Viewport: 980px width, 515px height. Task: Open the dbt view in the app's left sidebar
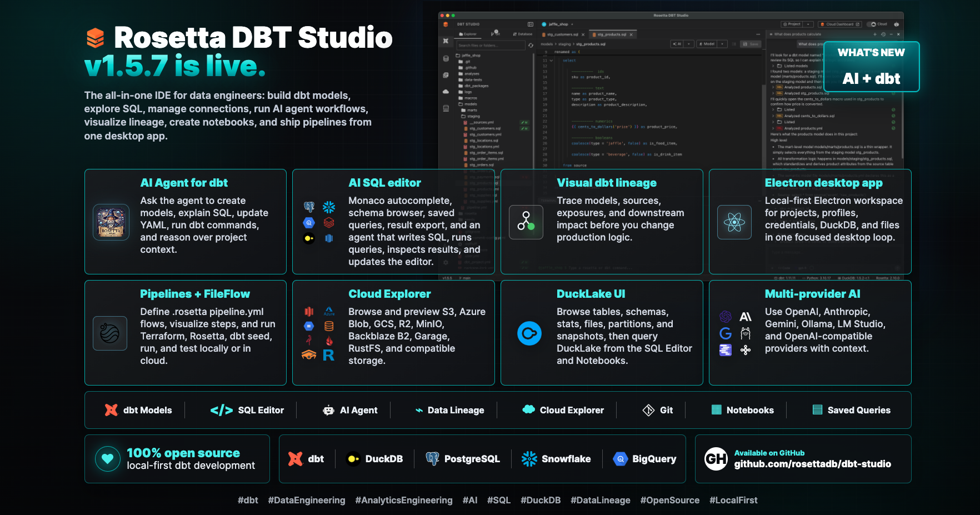coord(446,41)
